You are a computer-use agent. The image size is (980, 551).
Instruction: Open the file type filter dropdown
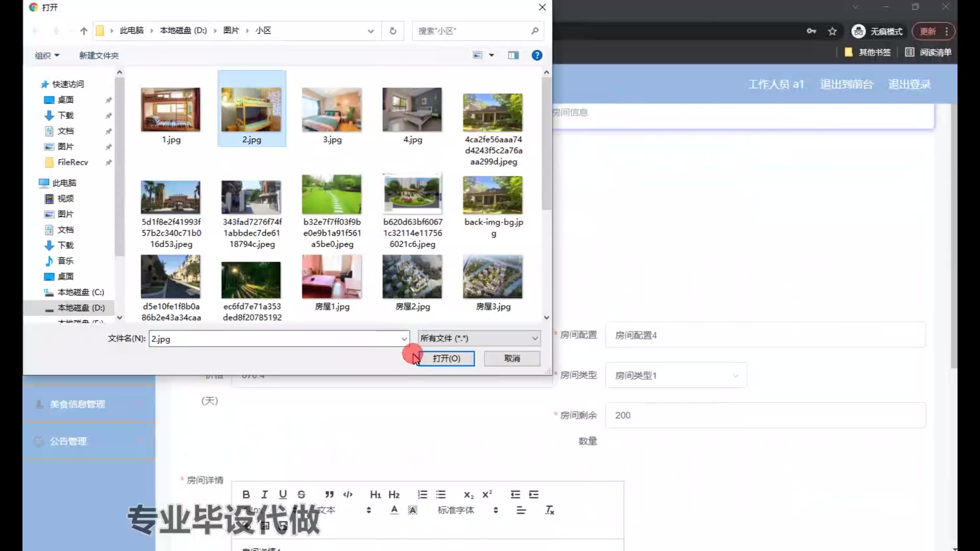[479, 338]
